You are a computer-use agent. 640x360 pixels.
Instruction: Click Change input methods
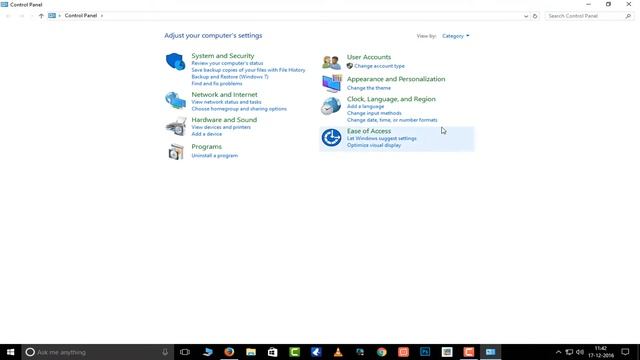[374, 113]
